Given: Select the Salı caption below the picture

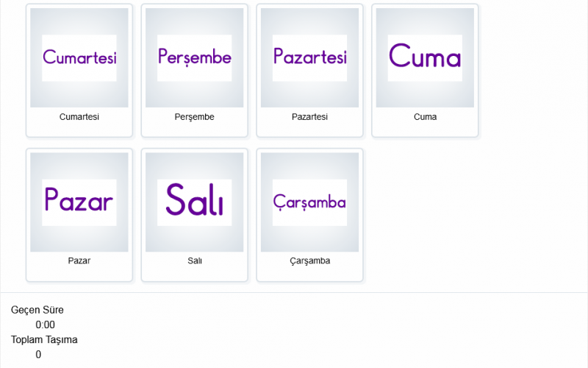Looking at the screenshot, I should pos(195,261).
